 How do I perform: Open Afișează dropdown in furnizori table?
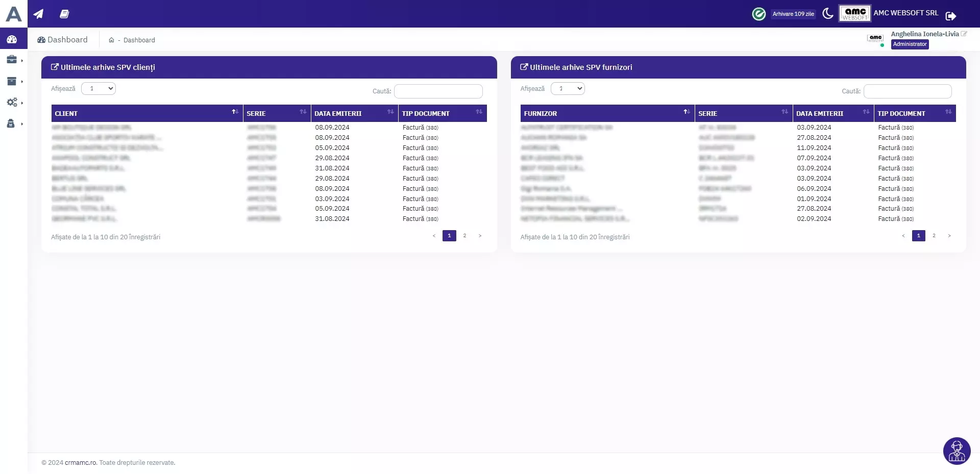(568, 89)
